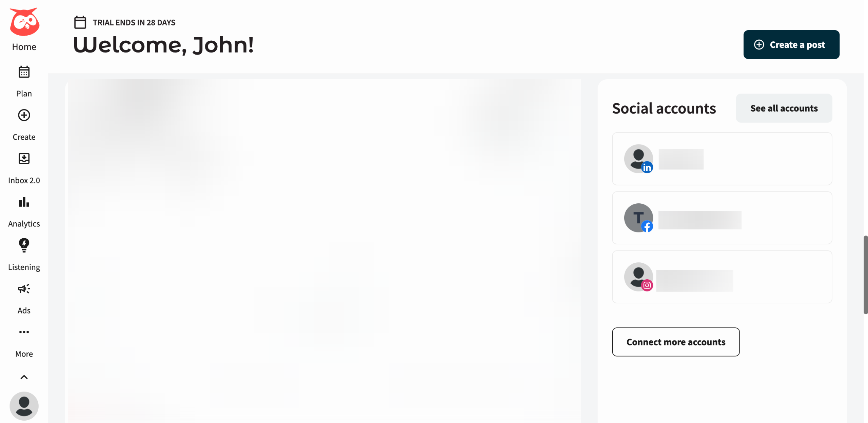
Task: Open the Analytics panel
Action: (24, 202)
